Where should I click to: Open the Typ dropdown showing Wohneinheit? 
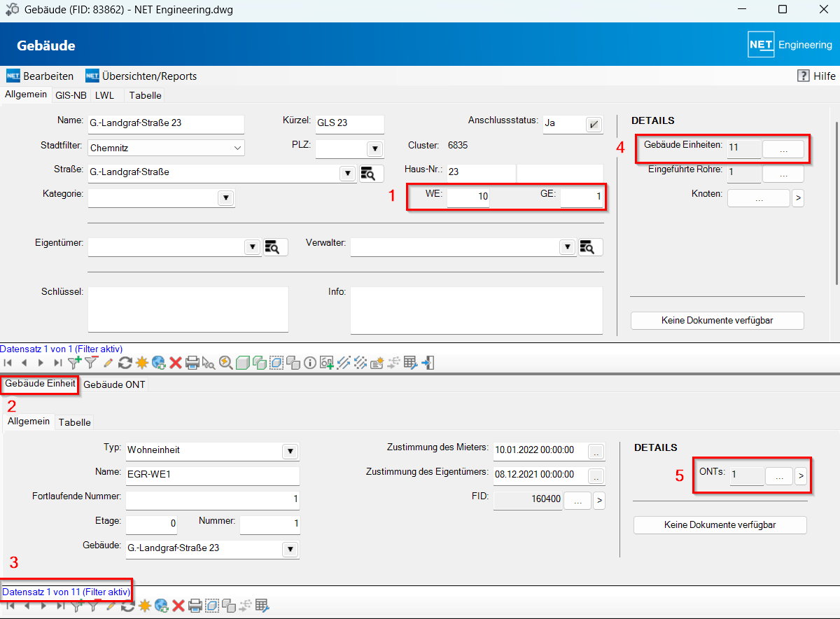(x=289, y=452)
